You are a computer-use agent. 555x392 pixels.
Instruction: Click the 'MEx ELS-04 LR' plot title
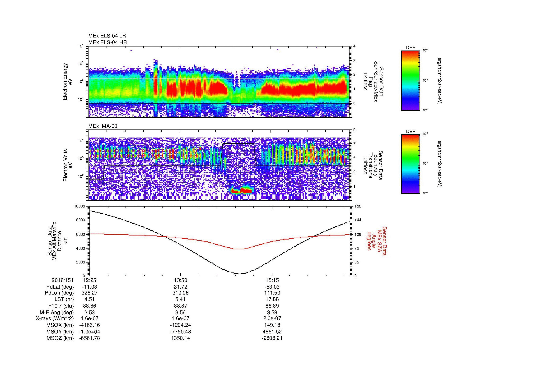107,36
